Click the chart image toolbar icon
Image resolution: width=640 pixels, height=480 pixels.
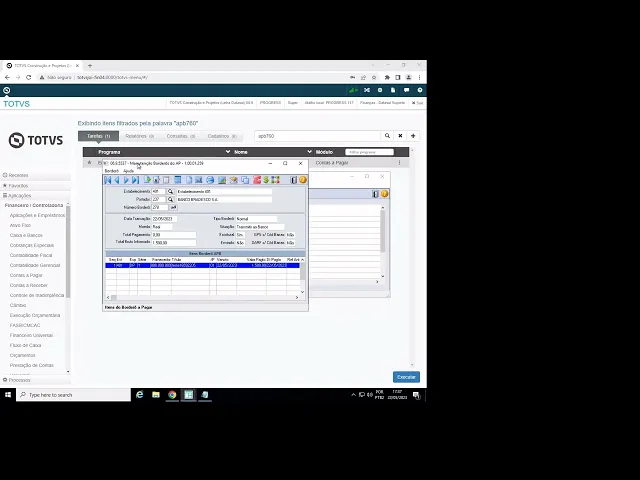(x=222, y=180)
